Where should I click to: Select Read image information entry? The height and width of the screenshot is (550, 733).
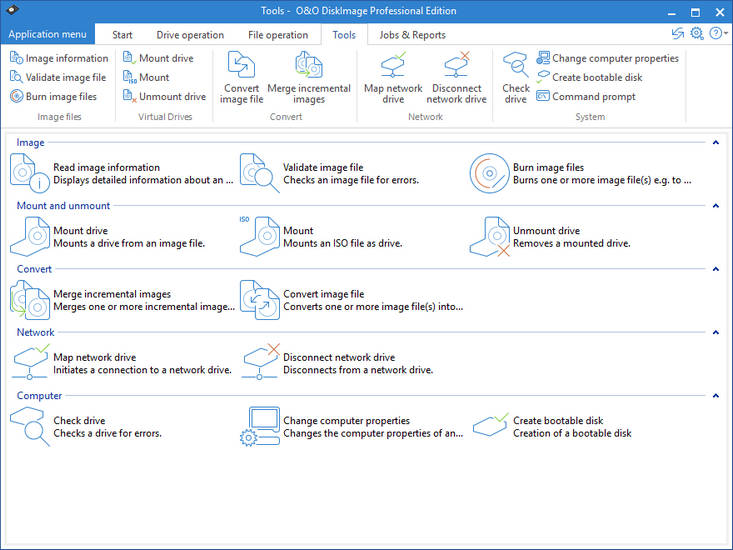tap(106, 168)
